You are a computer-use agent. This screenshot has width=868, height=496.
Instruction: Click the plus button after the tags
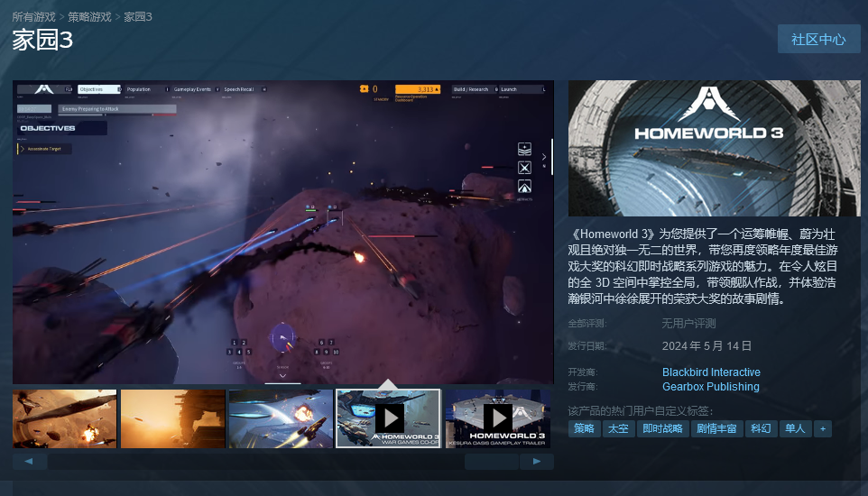coord(822,428)
